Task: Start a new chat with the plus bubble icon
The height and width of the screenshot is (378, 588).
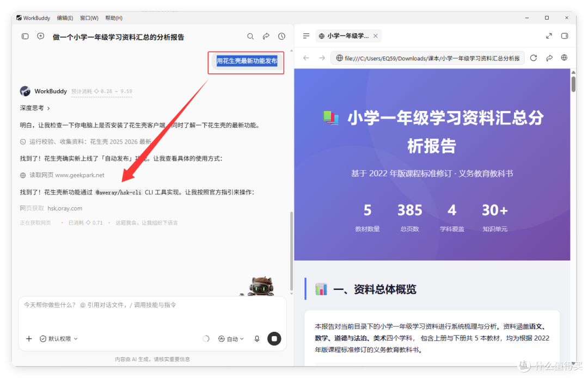Action: tap(41, 36)
